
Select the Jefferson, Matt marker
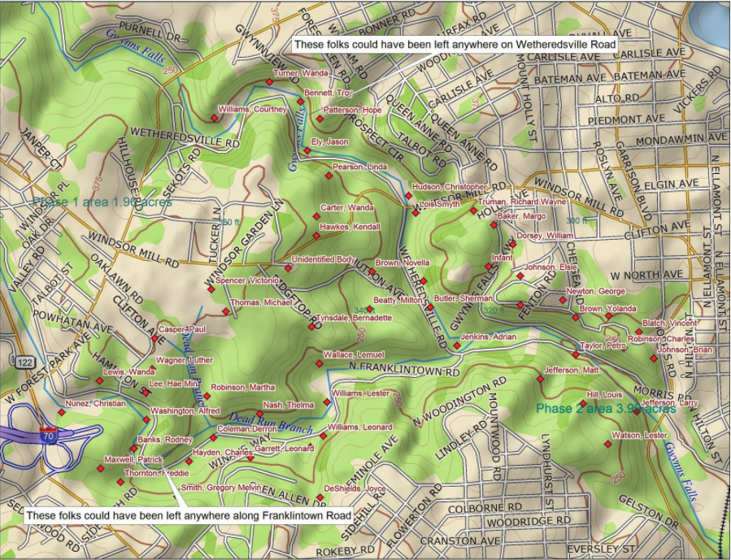pyautogui.click(x=541, y=380)
